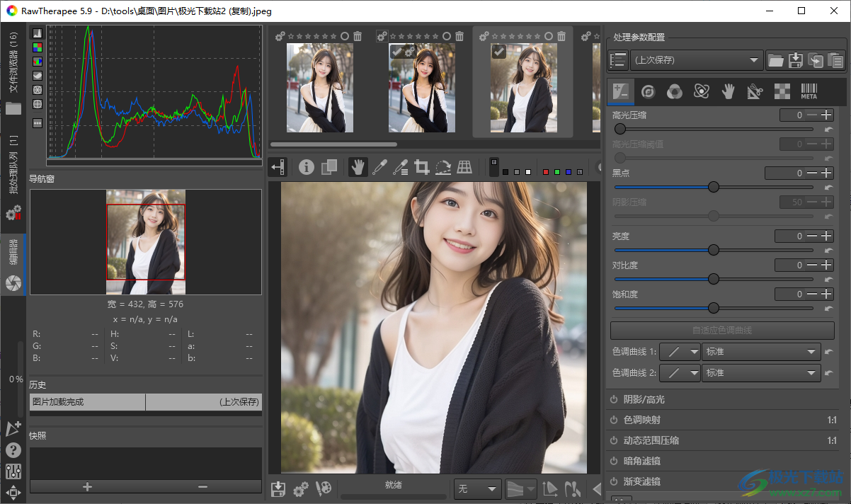
Task: Open preferences sliders icon at bottom left
Action: point(13,471)
